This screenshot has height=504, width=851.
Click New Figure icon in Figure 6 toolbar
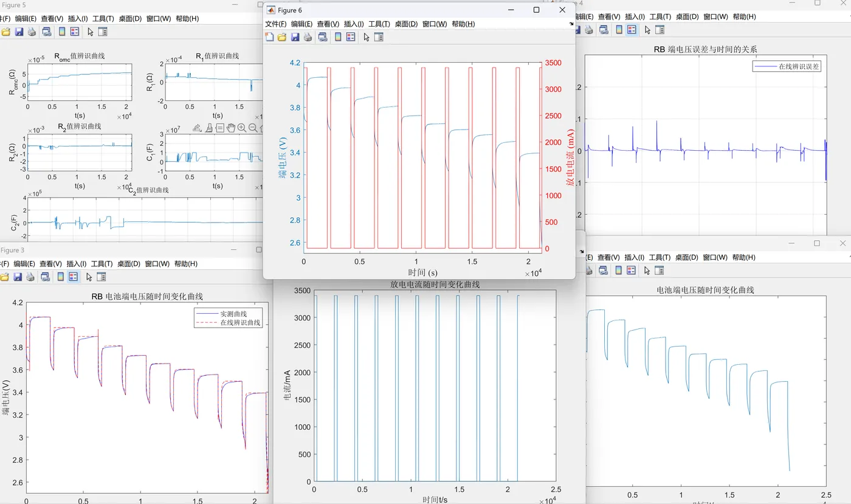tap(270, 37)
